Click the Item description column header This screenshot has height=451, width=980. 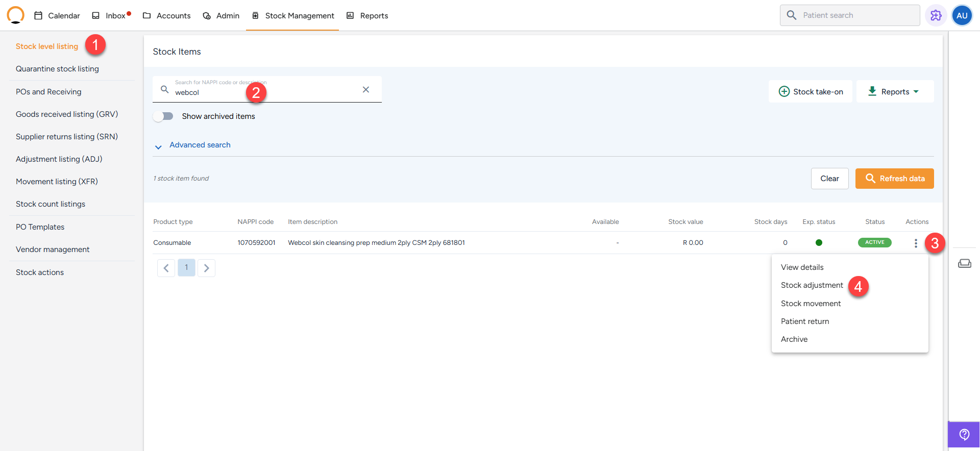[x=312, y=222]
